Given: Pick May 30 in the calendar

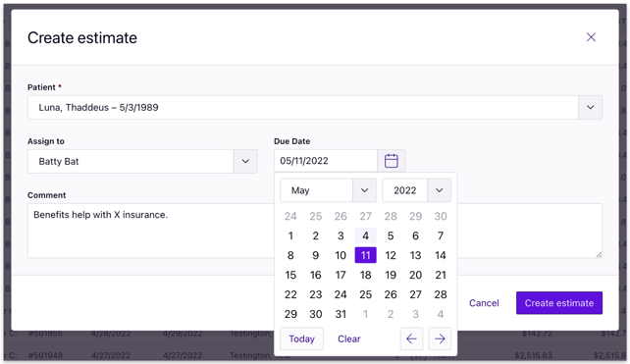Looking at the screenshot, I should [315, 314].
